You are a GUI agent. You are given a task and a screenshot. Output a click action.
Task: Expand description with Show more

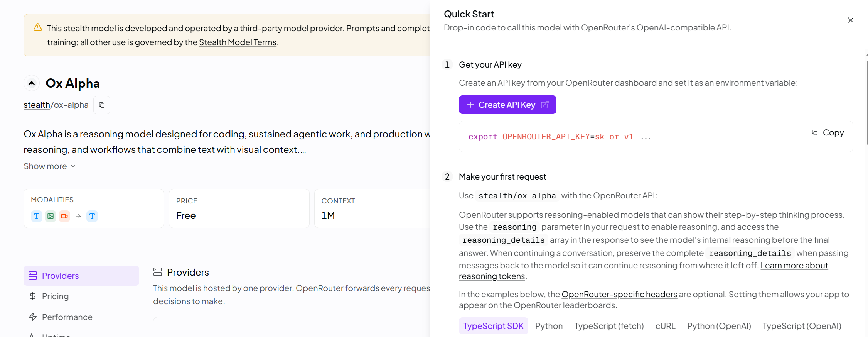tap(49, 166)
